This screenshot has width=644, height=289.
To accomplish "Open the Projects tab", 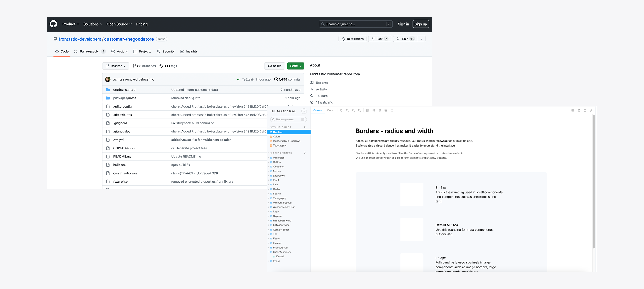I will (x=142, y=52).
